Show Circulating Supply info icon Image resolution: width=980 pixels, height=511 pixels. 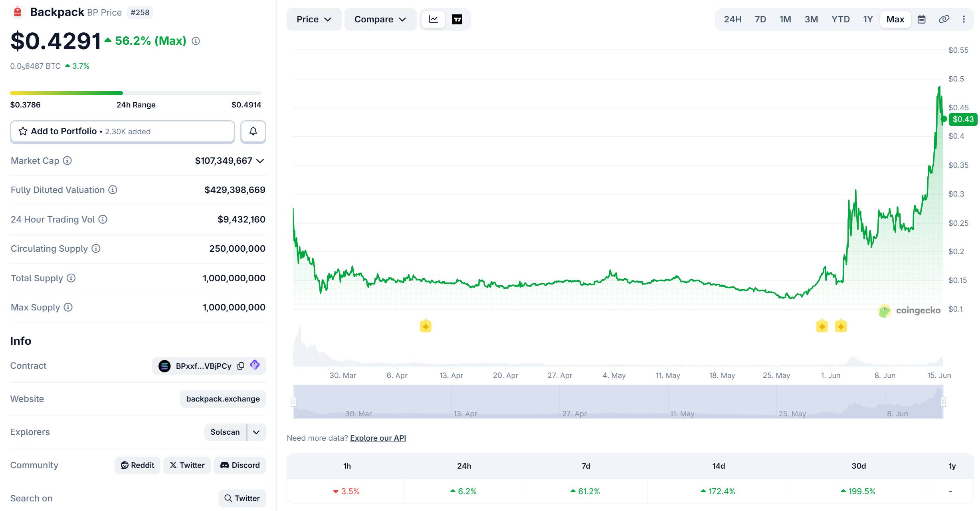click(96, 249)
